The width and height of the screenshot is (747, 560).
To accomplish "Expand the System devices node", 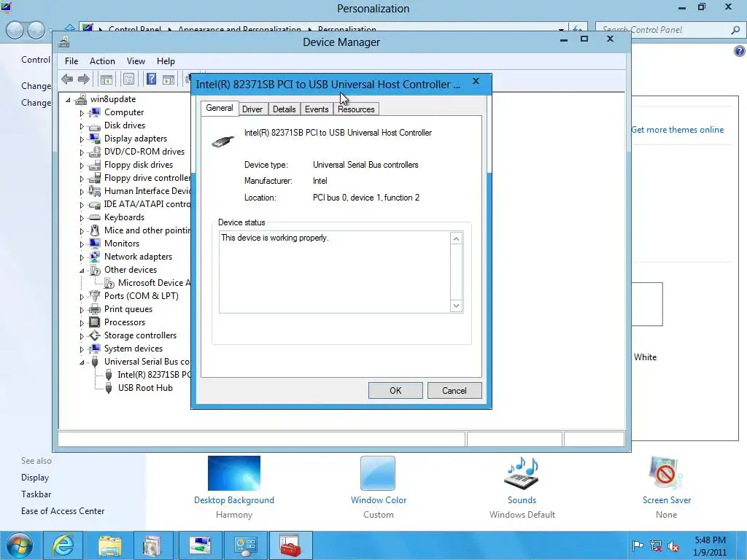I will 82,349.
